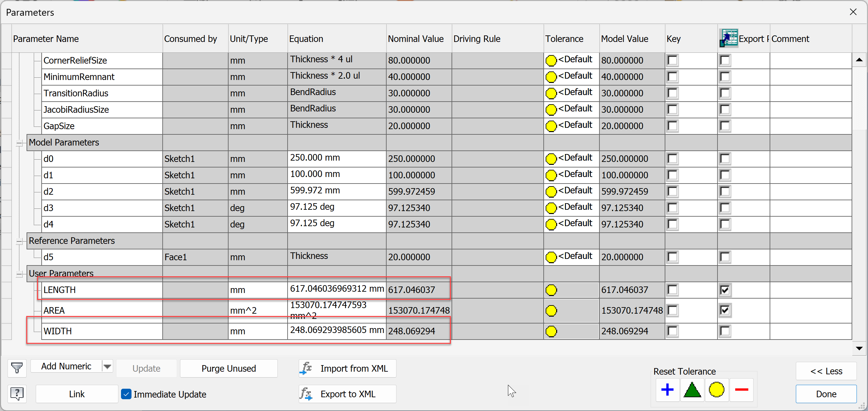Click the plus icon under Reset Tolerance
This screenshot has width=868, height=411.
pos(668,390)
